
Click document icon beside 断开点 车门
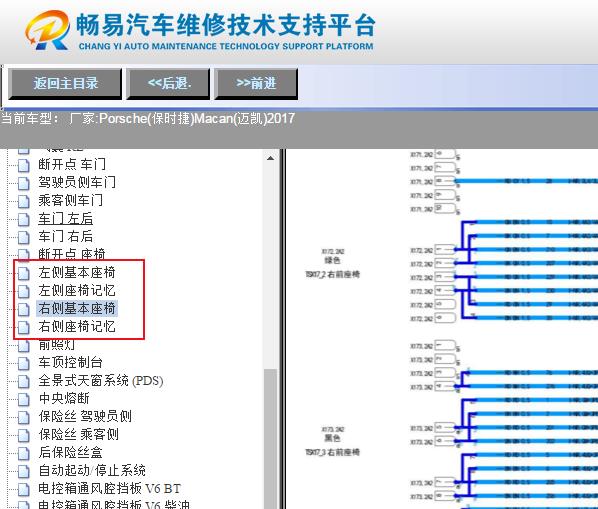pos(24,165)
